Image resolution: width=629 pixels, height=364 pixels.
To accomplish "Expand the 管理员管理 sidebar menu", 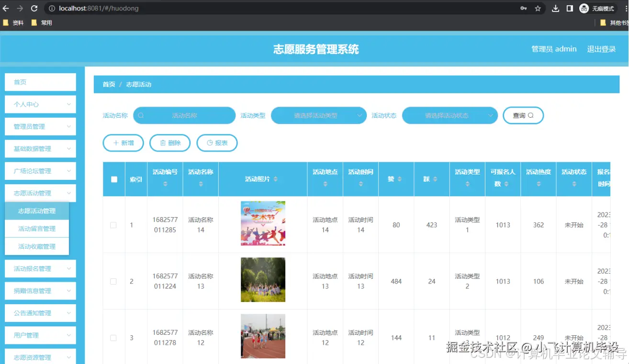I will click(40, 127).
